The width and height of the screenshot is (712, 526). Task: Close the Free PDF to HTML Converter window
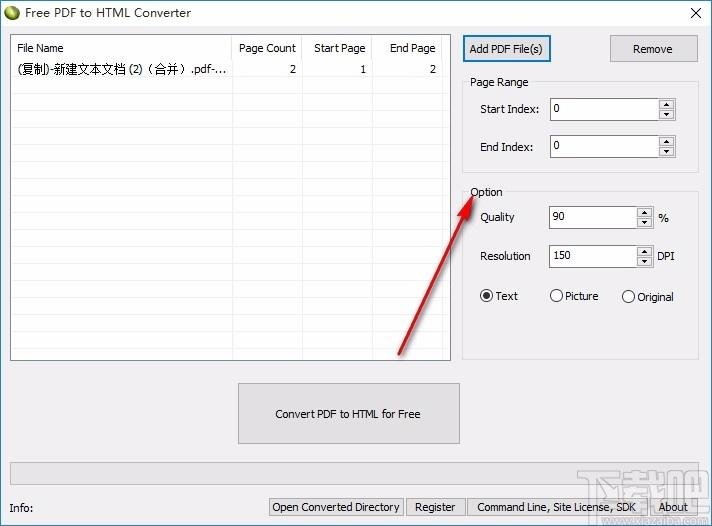(x=696, y=13)
